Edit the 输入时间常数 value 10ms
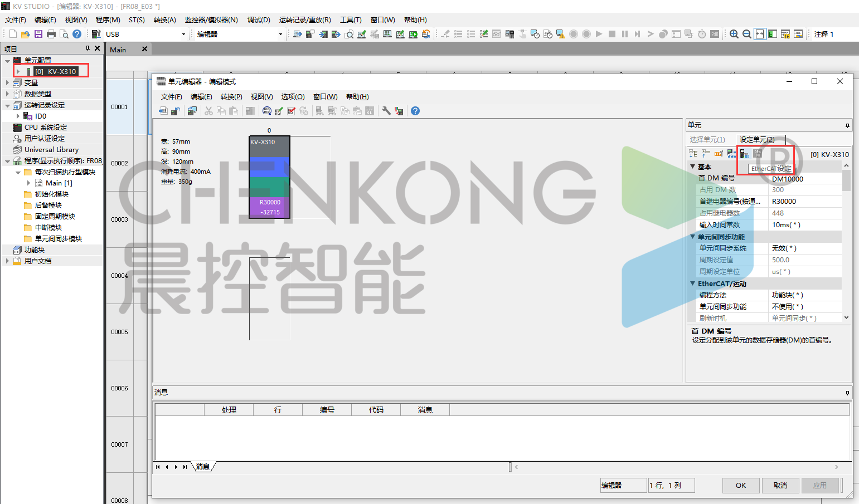The image size is (859, 504). 805,224
